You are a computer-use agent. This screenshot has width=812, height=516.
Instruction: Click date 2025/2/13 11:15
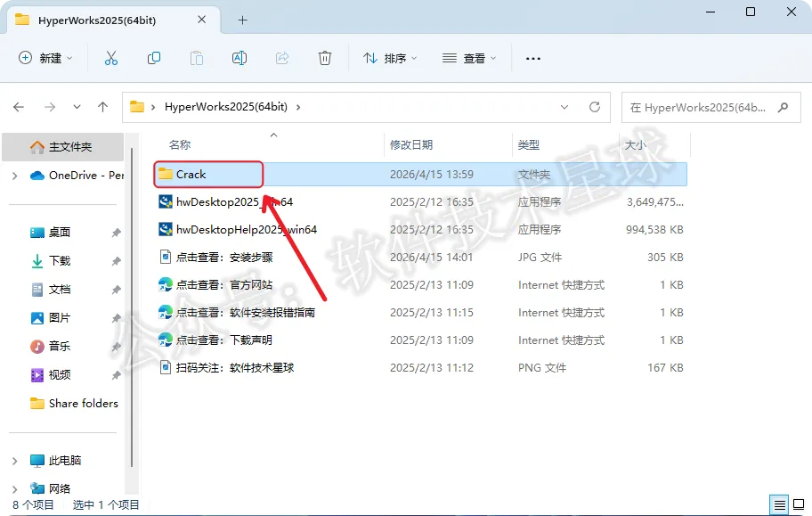[x=431, y=312]
